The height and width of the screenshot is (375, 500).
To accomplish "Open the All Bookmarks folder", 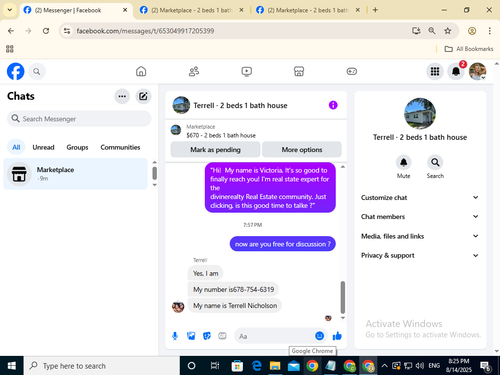I will point(469,49).
